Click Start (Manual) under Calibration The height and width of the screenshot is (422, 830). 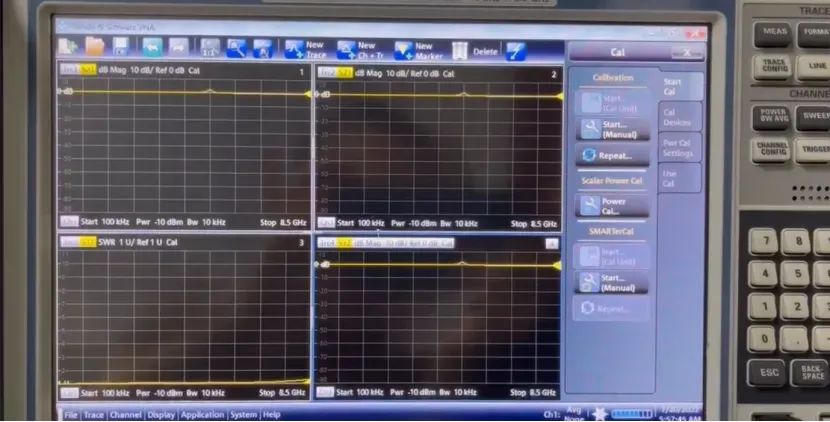(612, 129)
